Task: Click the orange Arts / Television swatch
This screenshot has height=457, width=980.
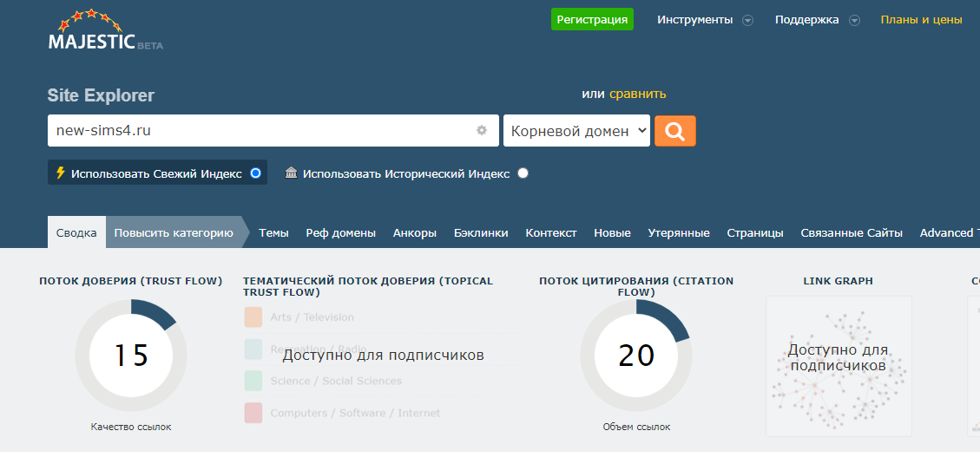Action: pos(253,317)
